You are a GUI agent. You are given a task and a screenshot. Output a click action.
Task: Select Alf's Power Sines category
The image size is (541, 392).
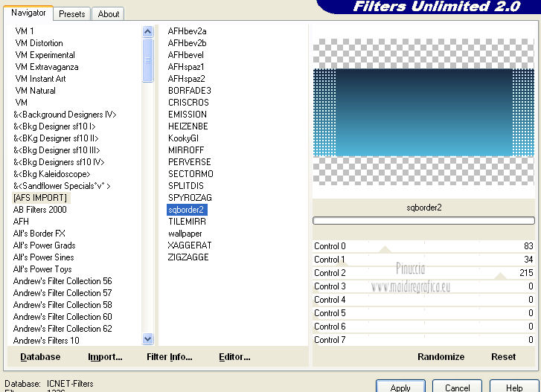coord(43,257)
